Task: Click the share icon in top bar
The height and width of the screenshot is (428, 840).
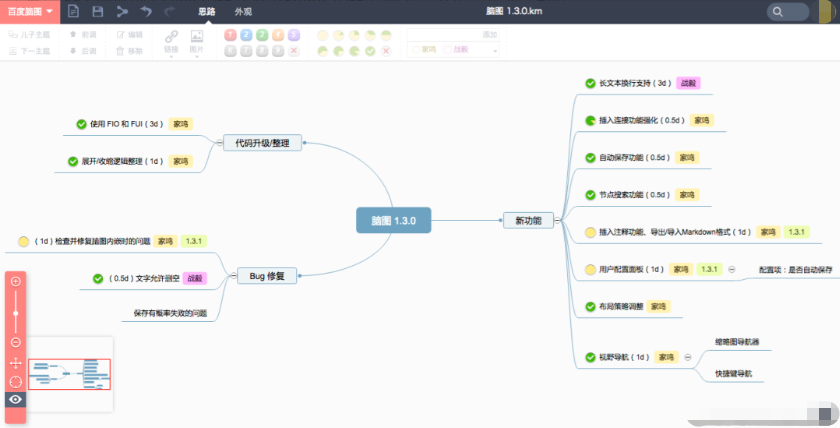Action: (x=122, y=11)
